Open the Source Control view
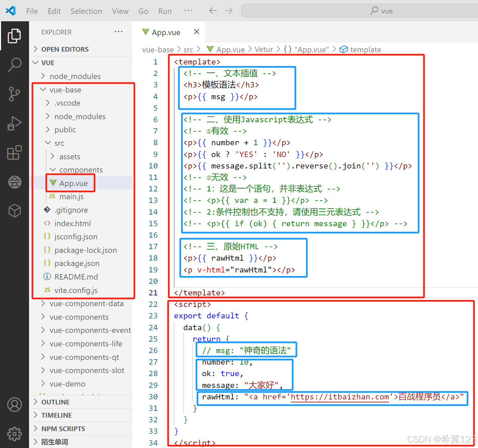Screen dimensions: 478x448 click(14, 94)
